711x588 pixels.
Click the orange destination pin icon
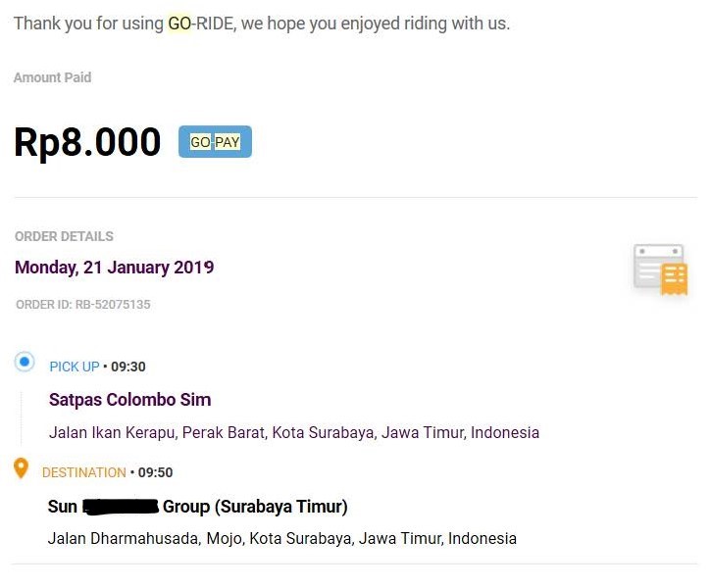coord(22,468)
